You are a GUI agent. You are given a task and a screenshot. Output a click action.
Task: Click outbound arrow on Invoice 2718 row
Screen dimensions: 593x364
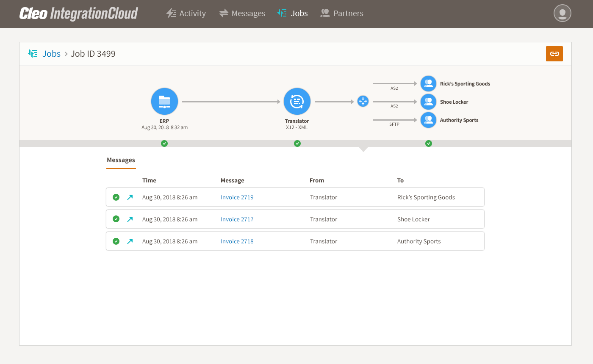[x=130, y=241]
